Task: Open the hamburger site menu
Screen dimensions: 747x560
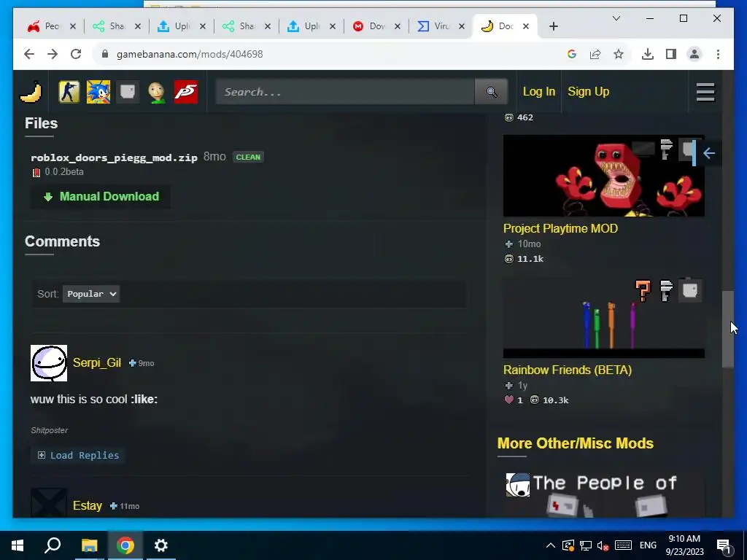Action: point(705,92)
